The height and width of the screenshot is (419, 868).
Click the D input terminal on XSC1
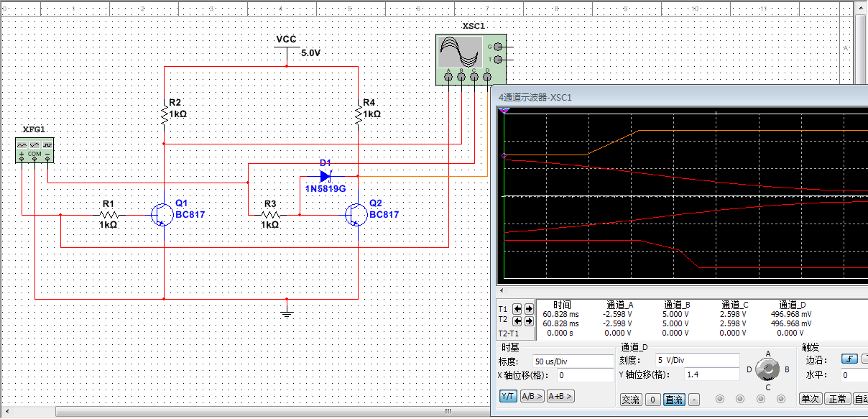(x=487, y=78)
